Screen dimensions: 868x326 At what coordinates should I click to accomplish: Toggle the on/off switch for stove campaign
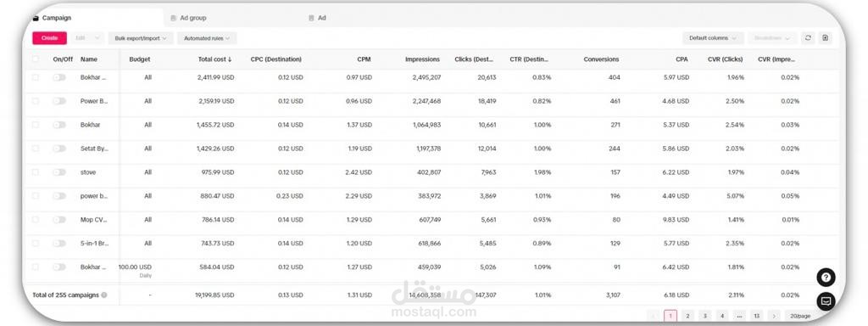pyautogui.click(x=59, y=172)
